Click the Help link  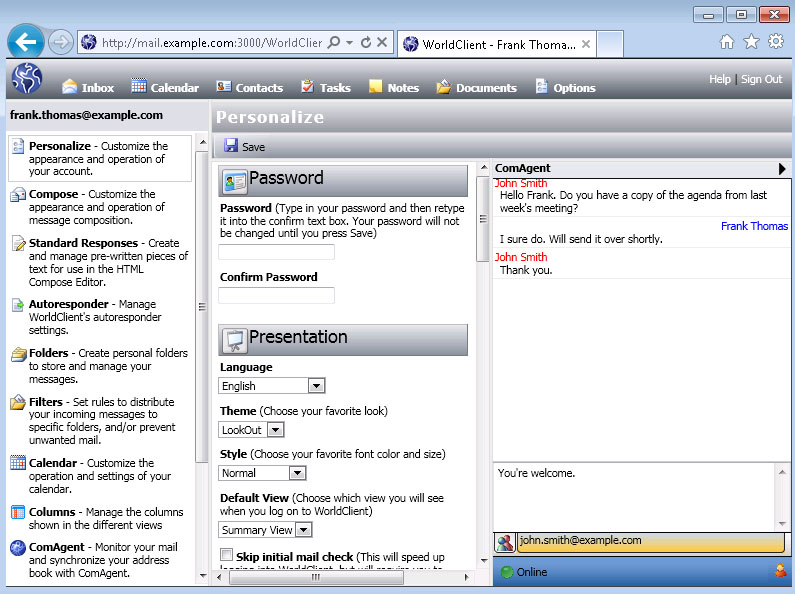click(x=719, y=79)
